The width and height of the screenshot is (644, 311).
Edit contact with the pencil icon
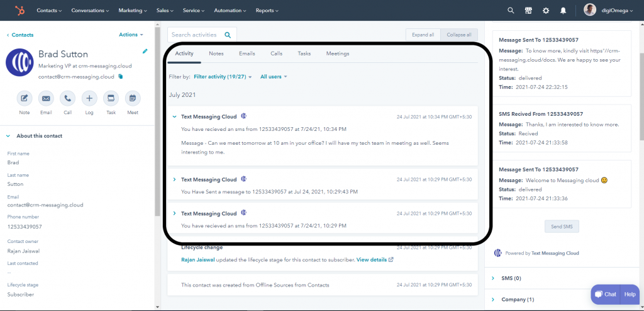pos(145,51)
